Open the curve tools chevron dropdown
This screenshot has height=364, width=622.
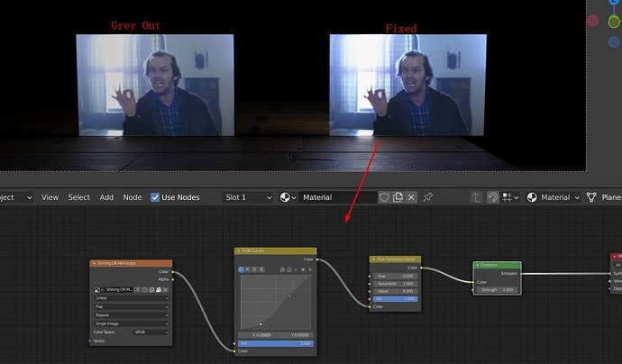click(296, 269)
